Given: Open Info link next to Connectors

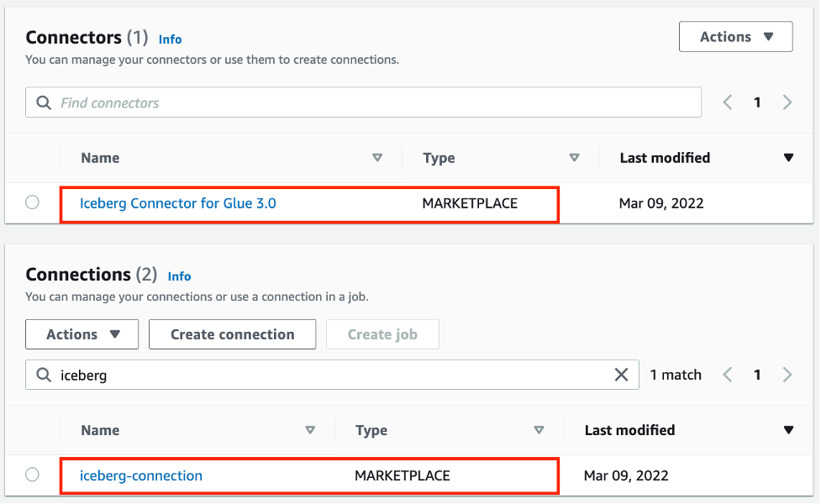Looking at the screenshot, I should (170, 39).
